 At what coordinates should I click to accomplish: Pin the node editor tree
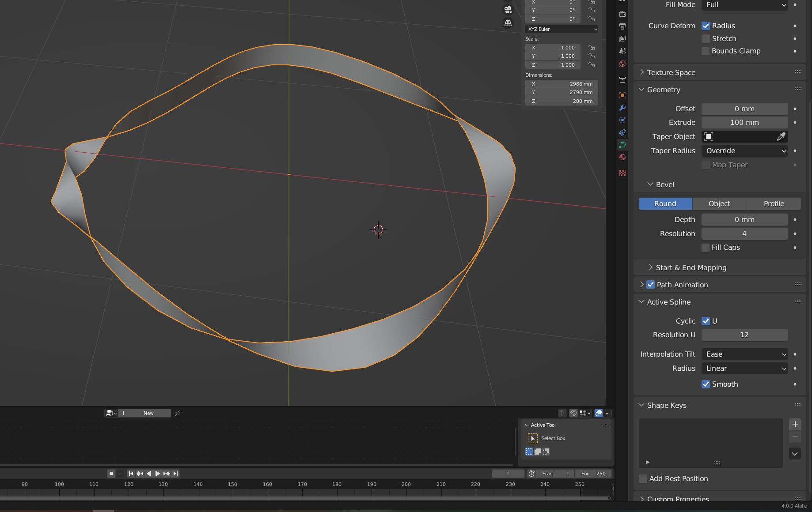(x=178, y=413)
